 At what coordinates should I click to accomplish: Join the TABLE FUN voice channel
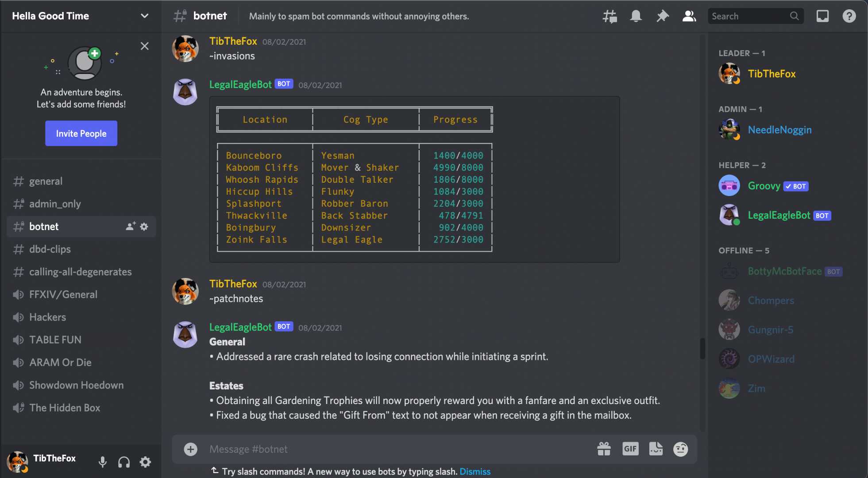(55, 339)
